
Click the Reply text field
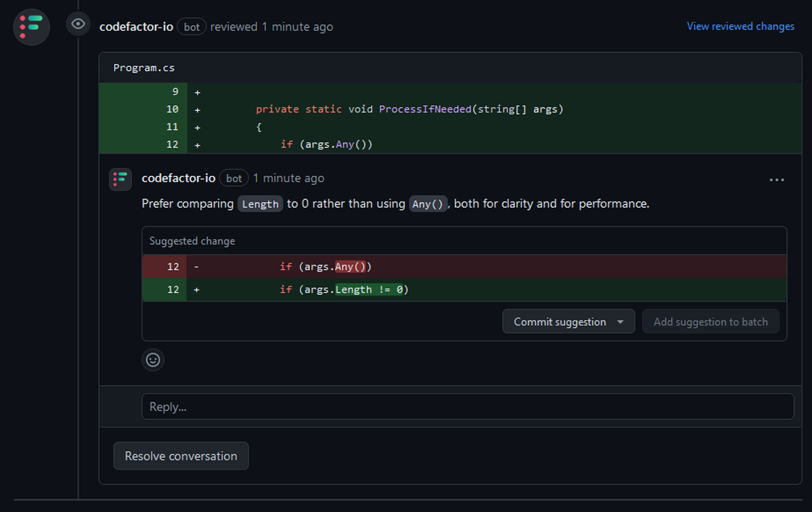[x=468, y=406]
